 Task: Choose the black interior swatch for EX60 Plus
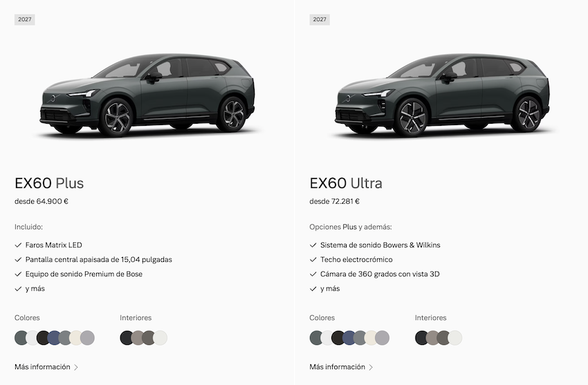(x=127, y=338)
